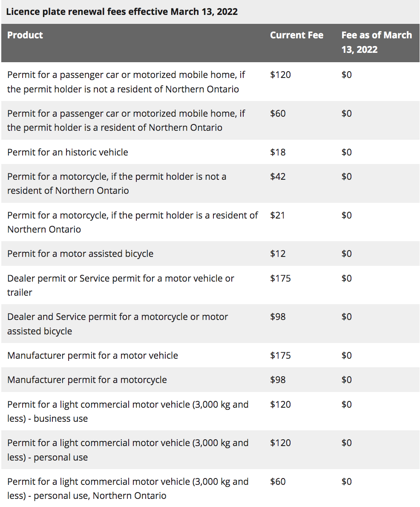Click the $0 new fee for historic vehicle

coord(347,152)
